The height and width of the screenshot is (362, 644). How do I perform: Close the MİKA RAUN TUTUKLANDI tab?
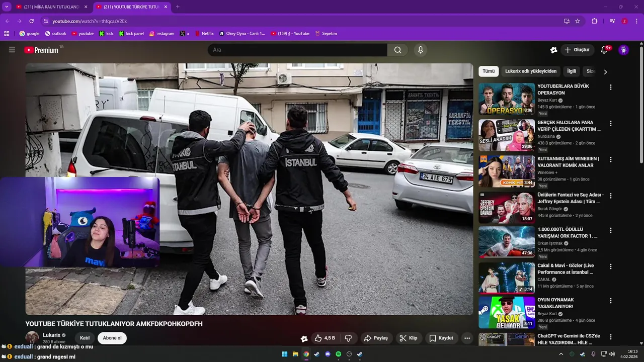pos(86,7)
